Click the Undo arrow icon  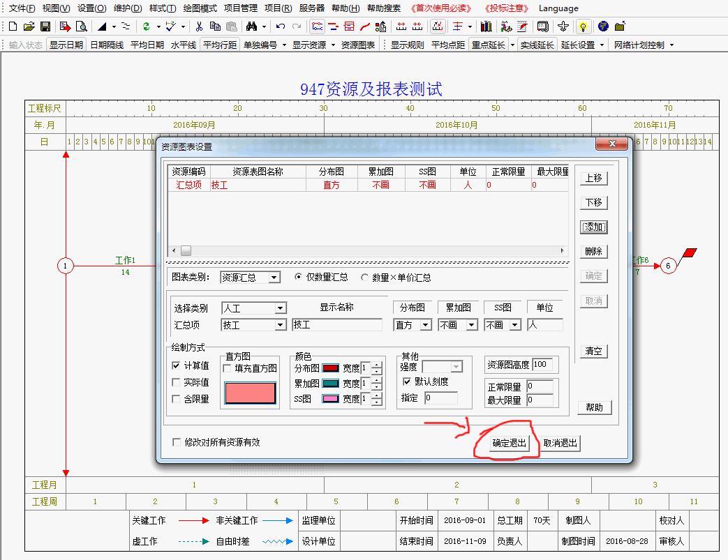tap(281, 27)
